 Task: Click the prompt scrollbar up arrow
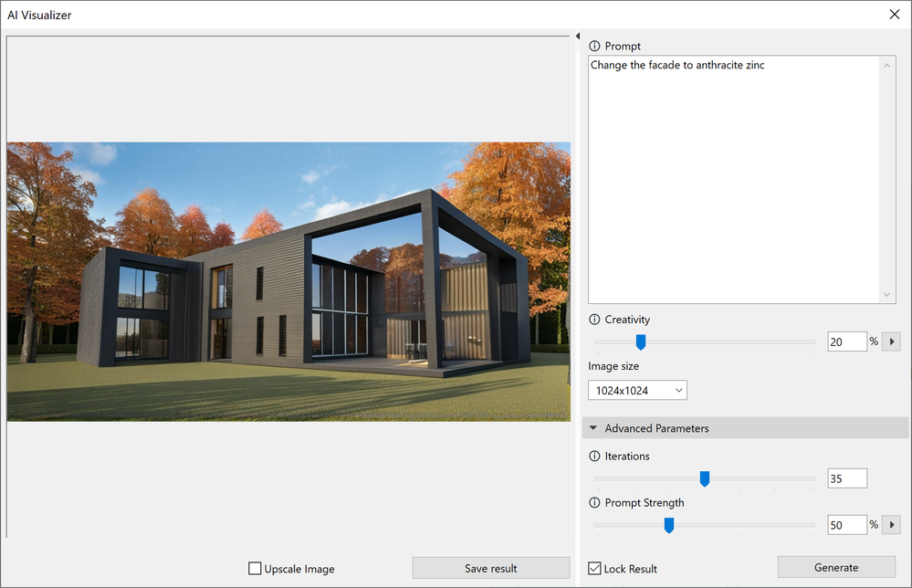pyautogui.click(x=887, y=65)
